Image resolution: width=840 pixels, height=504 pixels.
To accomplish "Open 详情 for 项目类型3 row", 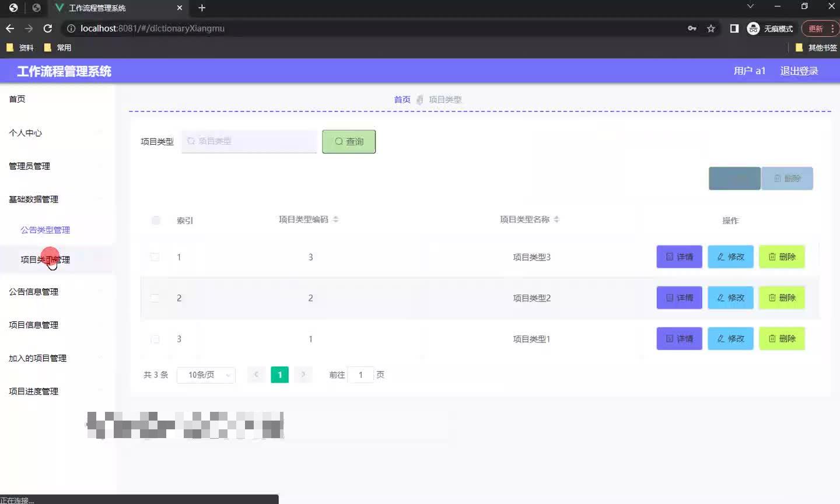I will (x=680, y=257).
